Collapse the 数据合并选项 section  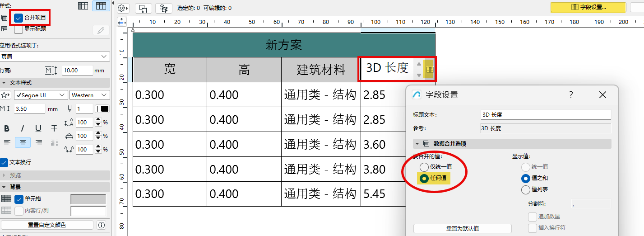pos(416,144)
